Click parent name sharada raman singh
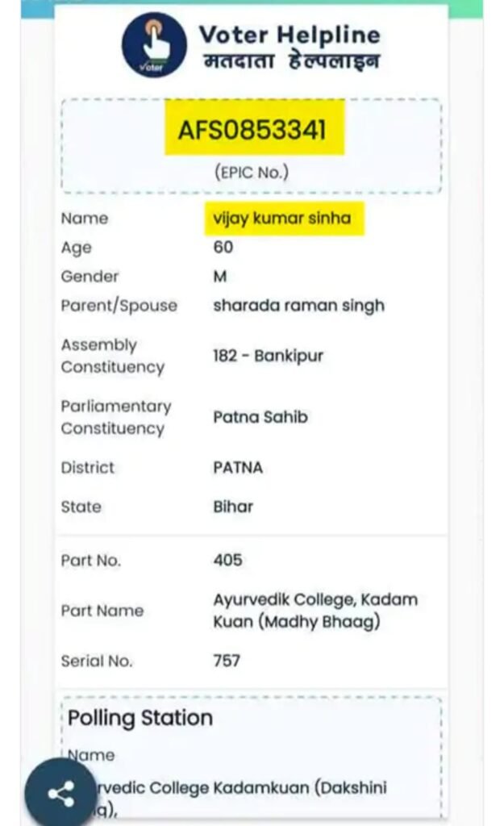Viewport: 504px width, 826px height. pyautogui.click(x=298, y=305)
